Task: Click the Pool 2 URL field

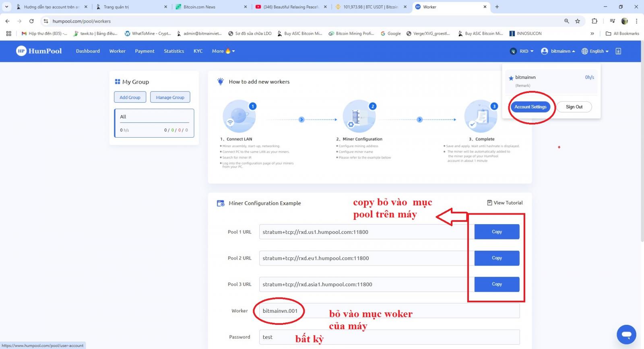Action: [367, 258]
